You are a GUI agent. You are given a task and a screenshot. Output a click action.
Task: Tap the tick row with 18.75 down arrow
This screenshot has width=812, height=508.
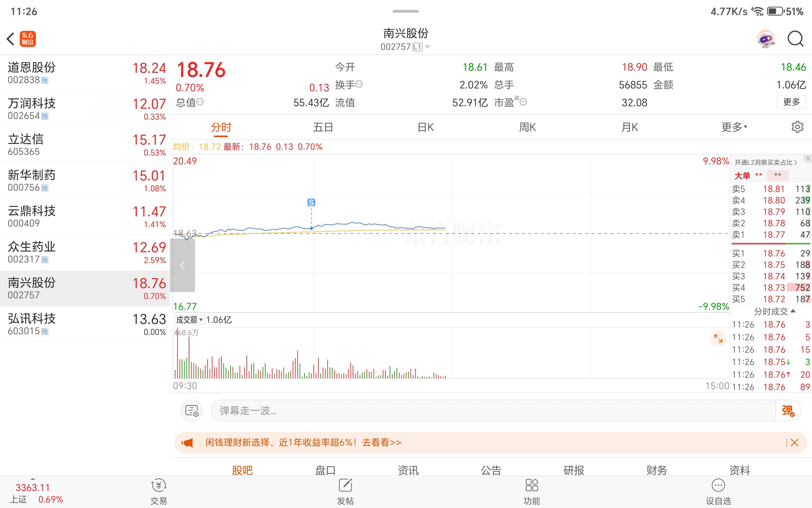click(771, 362)
